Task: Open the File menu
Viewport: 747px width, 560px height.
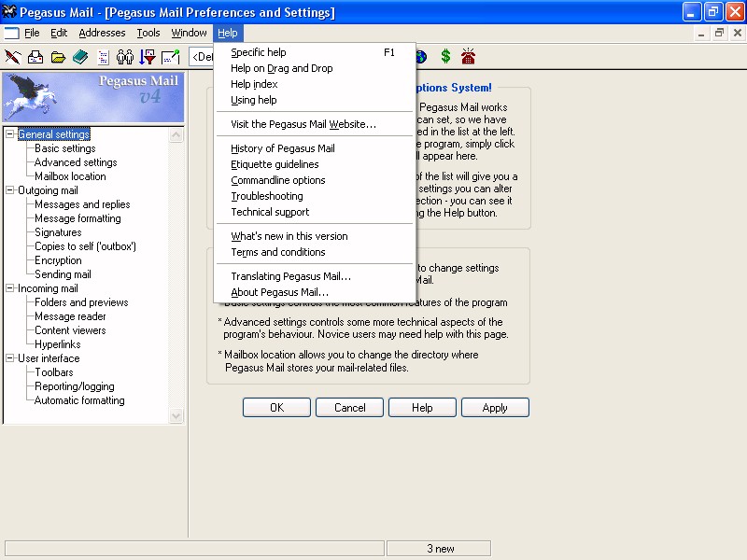Action: (x=32, y=33)
